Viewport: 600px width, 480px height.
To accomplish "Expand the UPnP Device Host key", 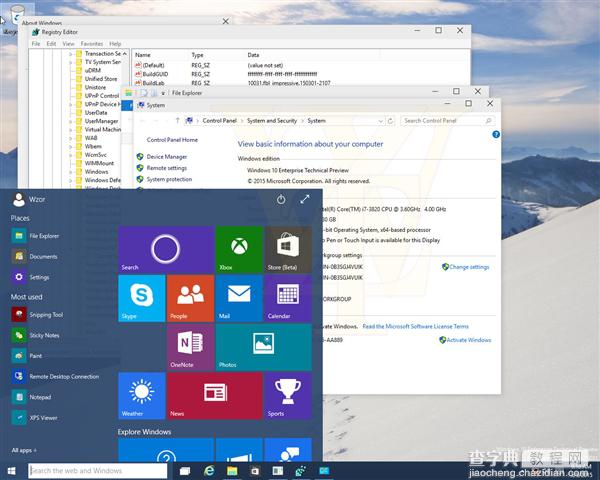I will click(71, 104).
